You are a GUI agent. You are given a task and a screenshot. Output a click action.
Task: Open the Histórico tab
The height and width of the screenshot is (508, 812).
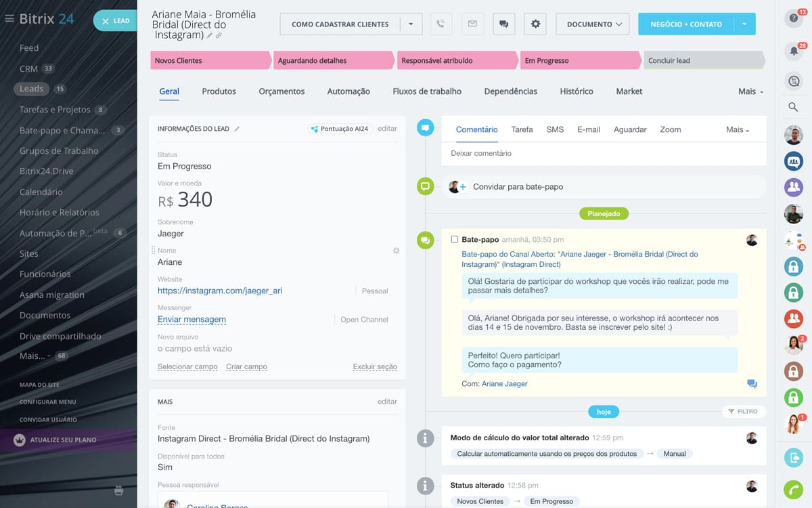(x=576, y=91)
